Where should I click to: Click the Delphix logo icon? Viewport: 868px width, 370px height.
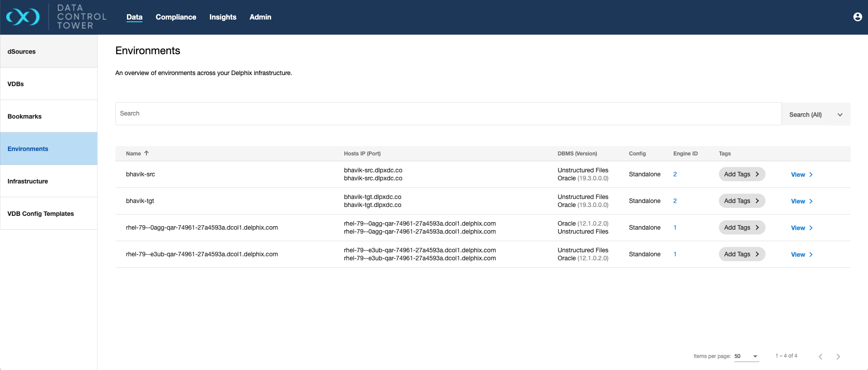23,17
